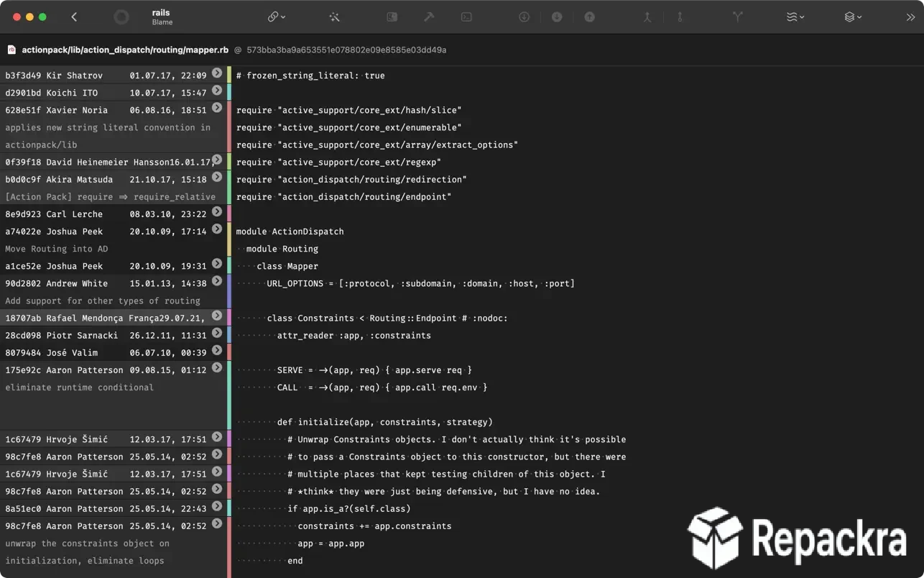Click message 'Add support for other types of routing'
Viewport: 924px width, 578px height.
coord(103,301)
